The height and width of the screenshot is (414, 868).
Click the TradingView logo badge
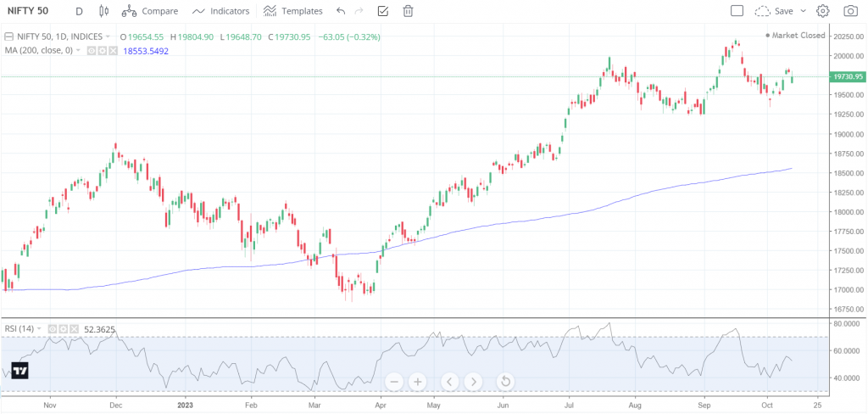click(20, 371)
